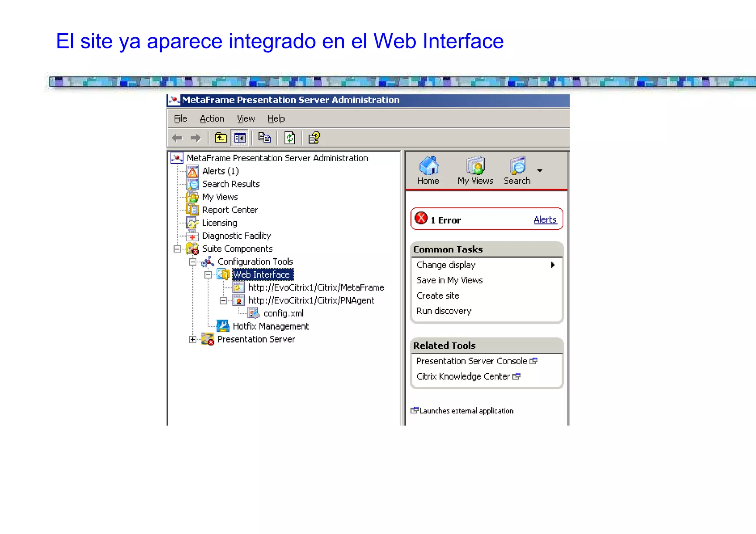Open the task pane toolbar overflow arrow
This screenshot has width=756, height=534.
(x=540, y=170)
